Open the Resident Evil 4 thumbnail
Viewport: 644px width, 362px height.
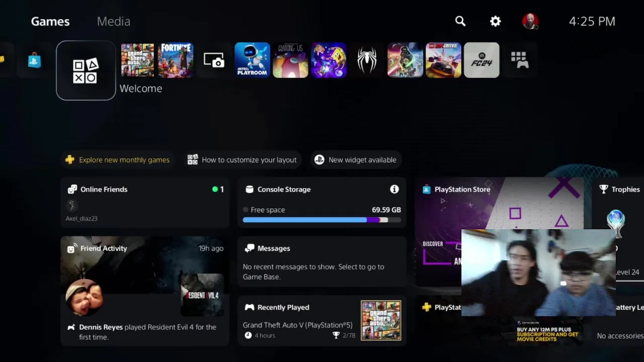tap(202, 295)
